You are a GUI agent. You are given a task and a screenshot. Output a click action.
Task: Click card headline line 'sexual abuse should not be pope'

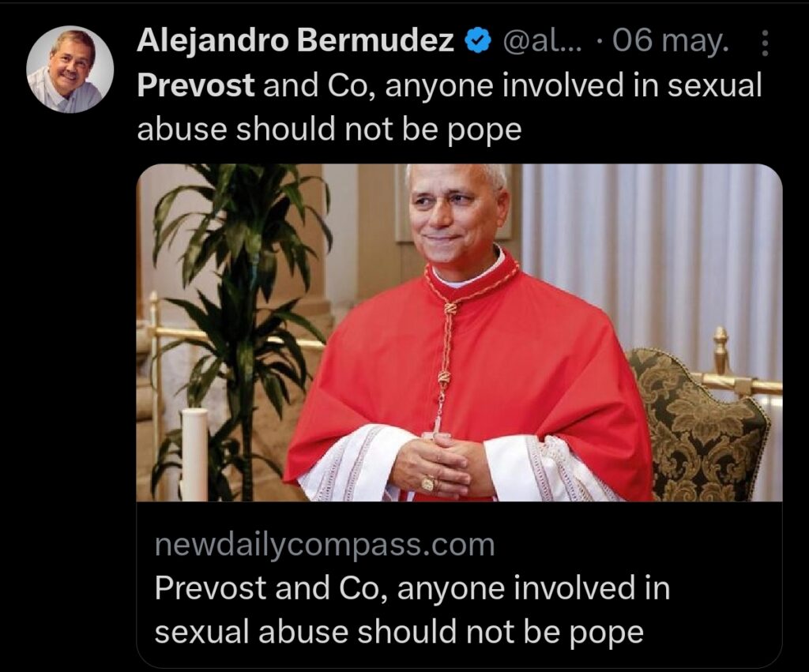click(x=399, y=632)
